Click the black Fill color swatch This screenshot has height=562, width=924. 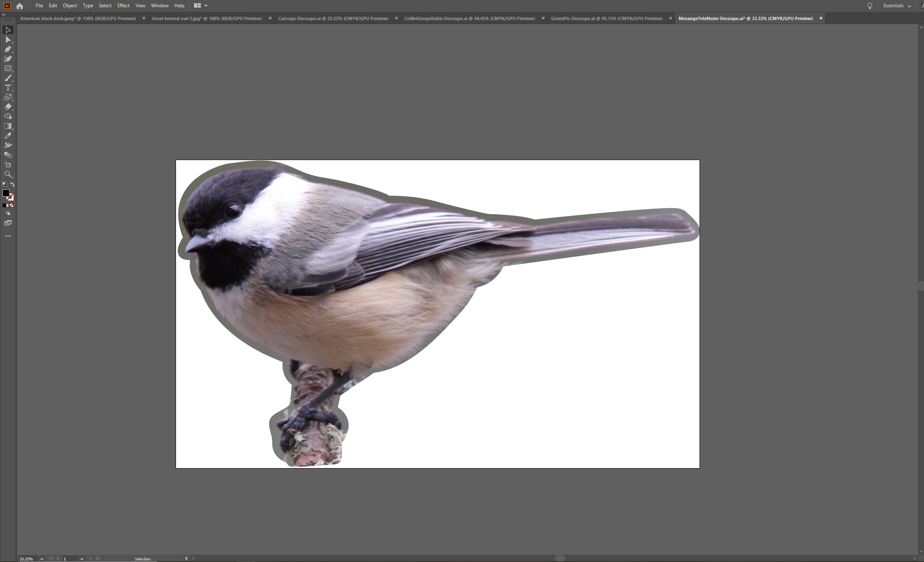(6, 193)
